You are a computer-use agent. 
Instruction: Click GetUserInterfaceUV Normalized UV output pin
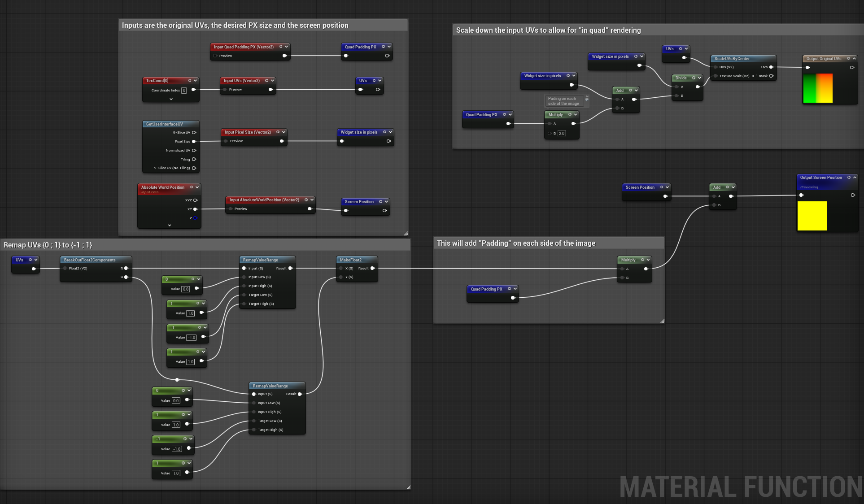point(194,151)
